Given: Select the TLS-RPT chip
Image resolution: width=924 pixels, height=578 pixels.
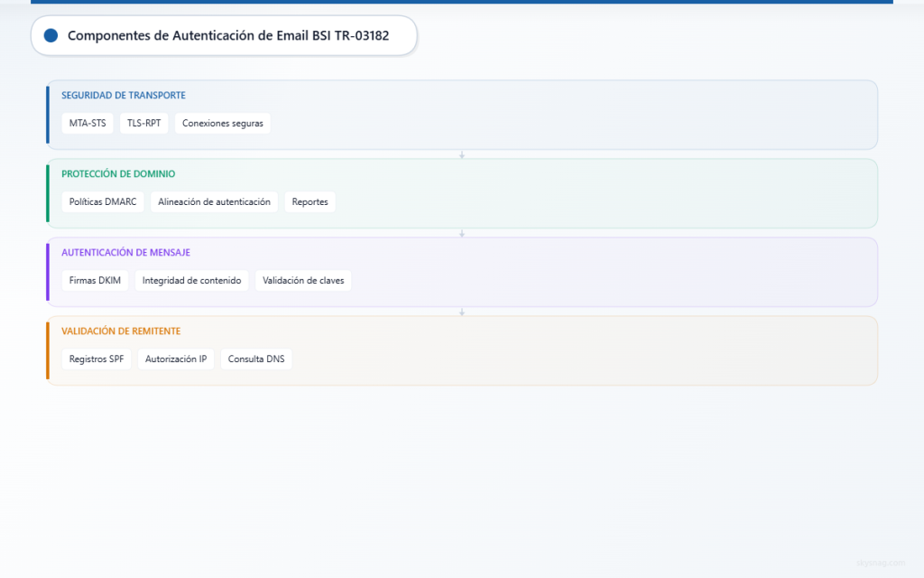Looking at the screenshot, I should tap(143, 123).
